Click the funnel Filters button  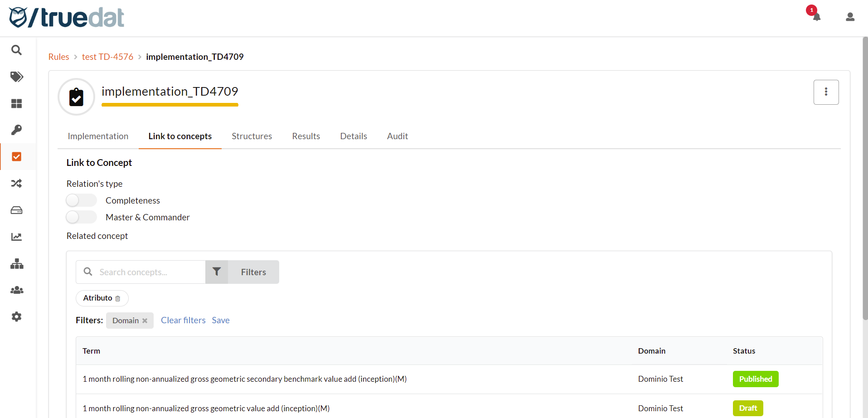(242, 272)
